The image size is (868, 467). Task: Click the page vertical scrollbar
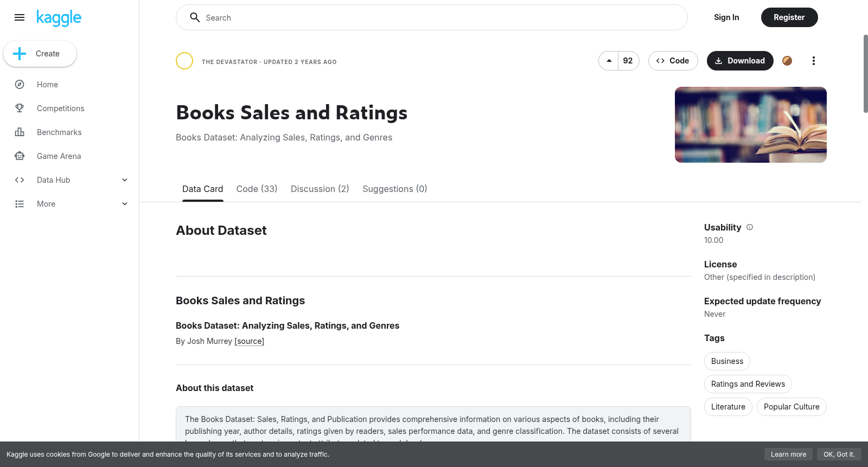(865, 74)
